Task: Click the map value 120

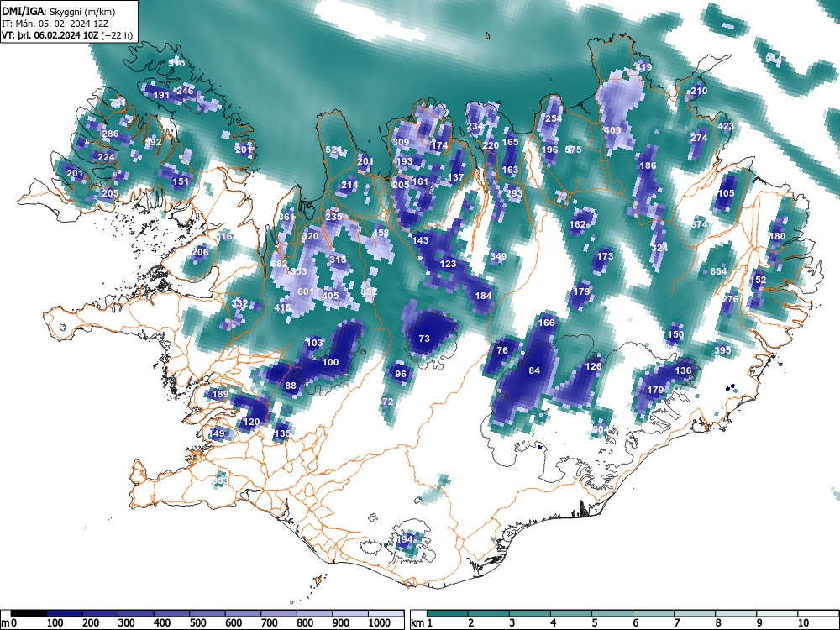Action: pyautogui.click(x=251, y=423)
